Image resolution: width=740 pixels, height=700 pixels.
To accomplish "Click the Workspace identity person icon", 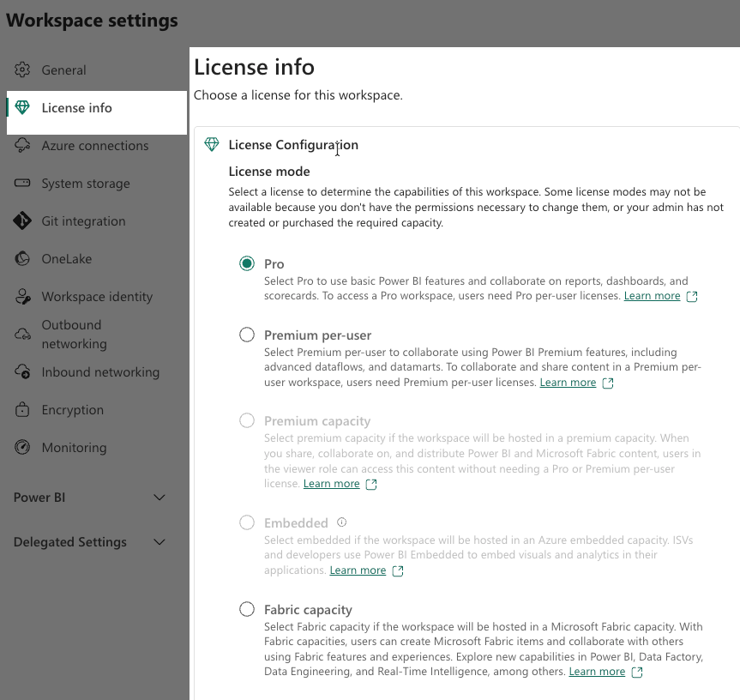I will coord(22,297).
